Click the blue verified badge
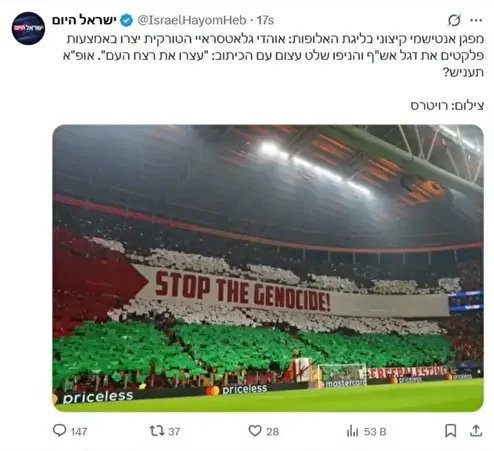The image size is (494, 451). [127, 20]
